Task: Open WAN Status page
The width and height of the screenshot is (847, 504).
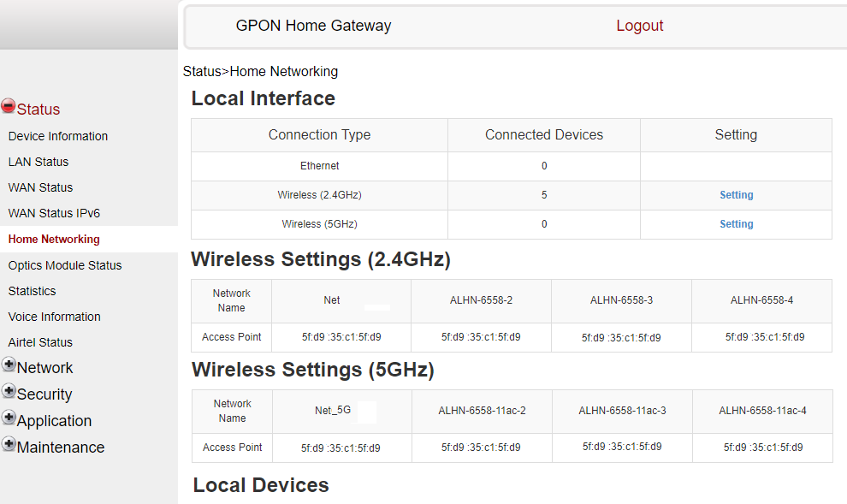Action: tap(40, 187)
